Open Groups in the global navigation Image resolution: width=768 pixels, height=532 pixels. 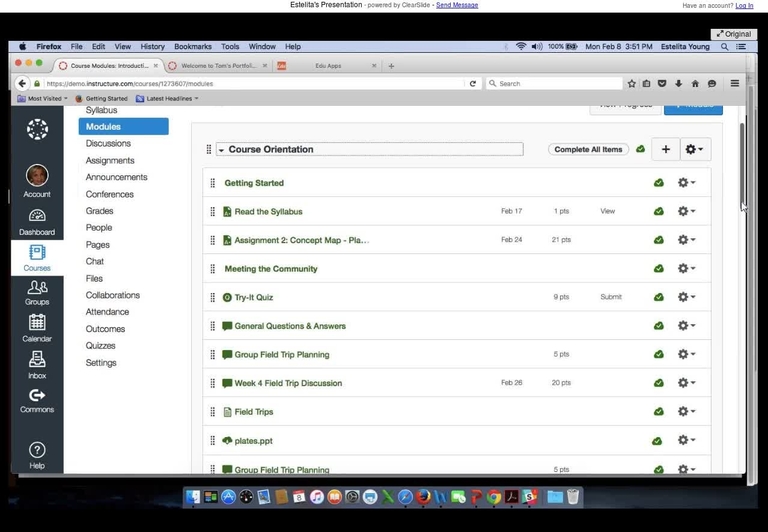coord(37,293)
